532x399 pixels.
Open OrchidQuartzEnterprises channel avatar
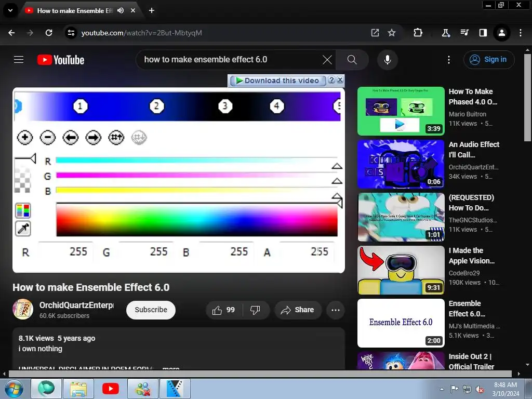[23, 310]
